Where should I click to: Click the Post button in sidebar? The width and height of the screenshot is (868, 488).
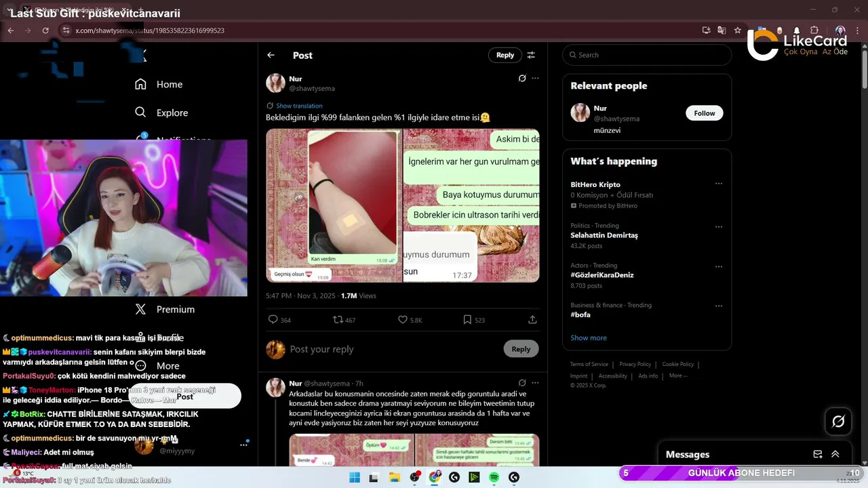click(185, 396)
